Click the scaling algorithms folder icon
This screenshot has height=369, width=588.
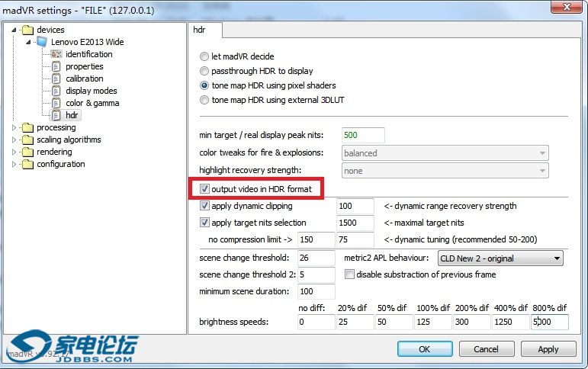(28, 140)
